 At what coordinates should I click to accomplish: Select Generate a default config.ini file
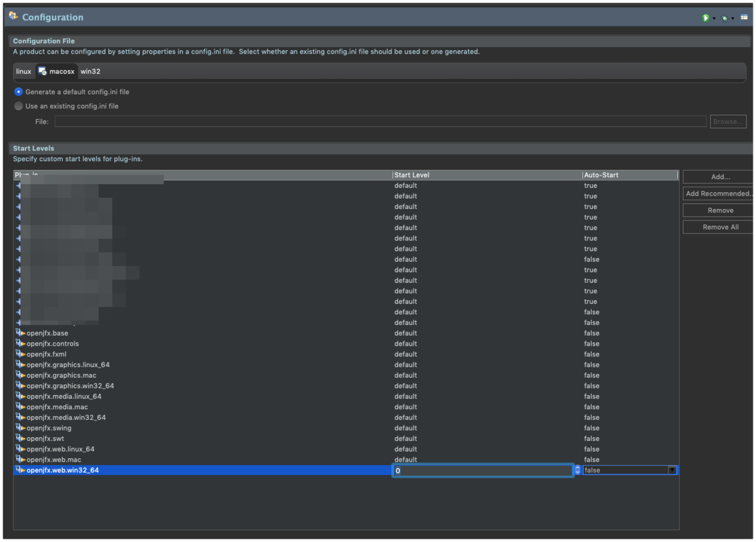pyautogui.click(x=19, y=92)
